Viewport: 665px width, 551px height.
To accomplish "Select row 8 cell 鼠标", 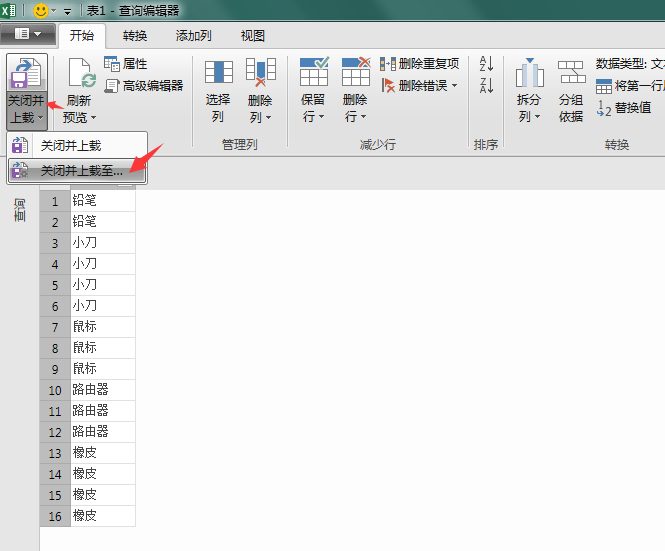I will click(103, 348).
